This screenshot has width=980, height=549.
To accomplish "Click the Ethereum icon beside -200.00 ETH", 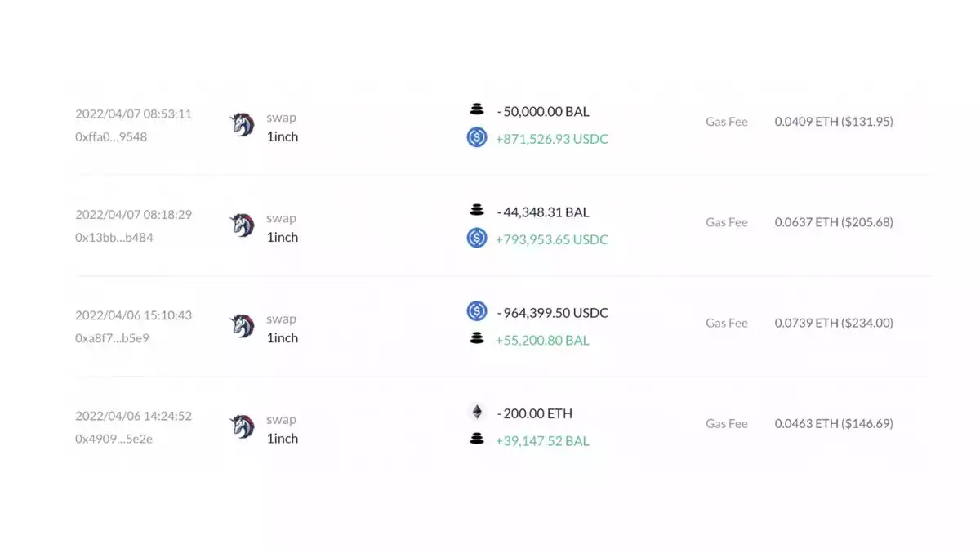I will coord(477,412).
